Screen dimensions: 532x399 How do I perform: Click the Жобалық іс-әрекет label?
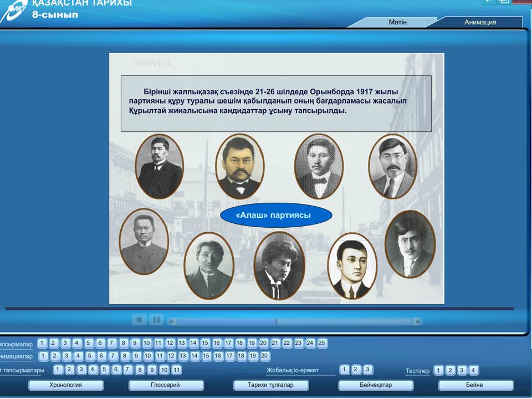293,370
